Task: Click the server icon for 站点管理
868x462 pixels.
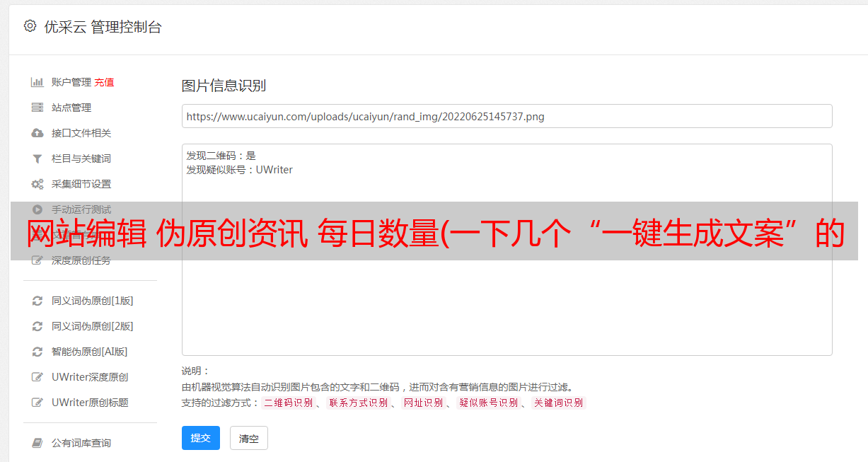Action: [37, 108]
